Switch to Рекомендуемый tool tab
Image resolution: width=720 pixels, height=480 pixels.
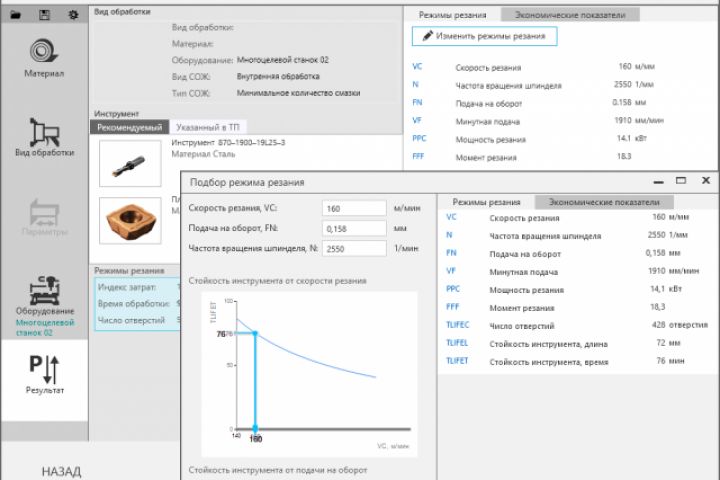[129, 127]
